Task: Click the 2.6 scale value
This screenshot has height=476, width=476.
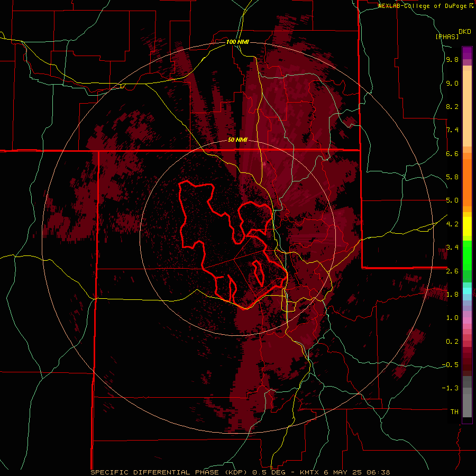Action: (452, 271)
